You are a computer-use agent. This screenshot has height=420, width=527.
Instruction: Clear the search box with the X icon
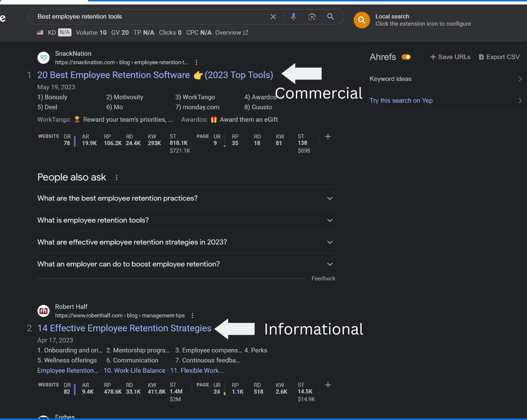coord(273,17)
